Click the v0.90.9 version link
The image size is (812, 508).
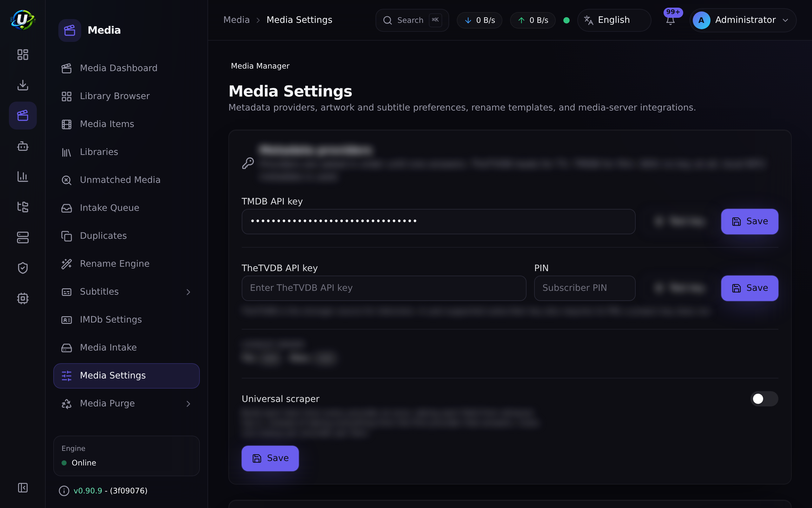click(88, 491)
